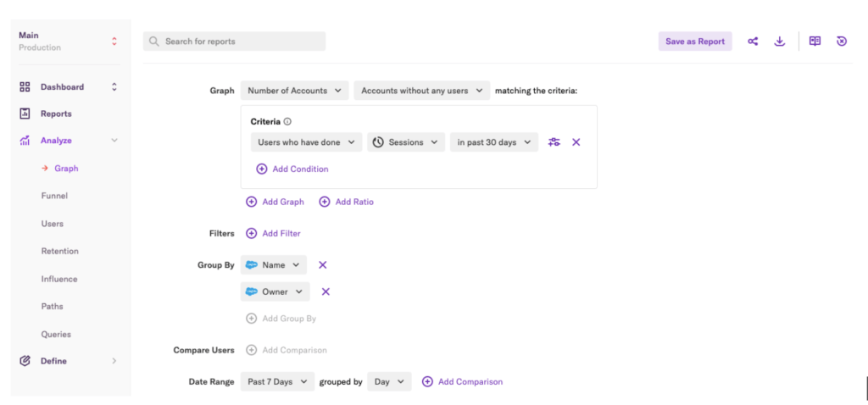
Task: Go to Retention analysis page
Action: (59, 252)
